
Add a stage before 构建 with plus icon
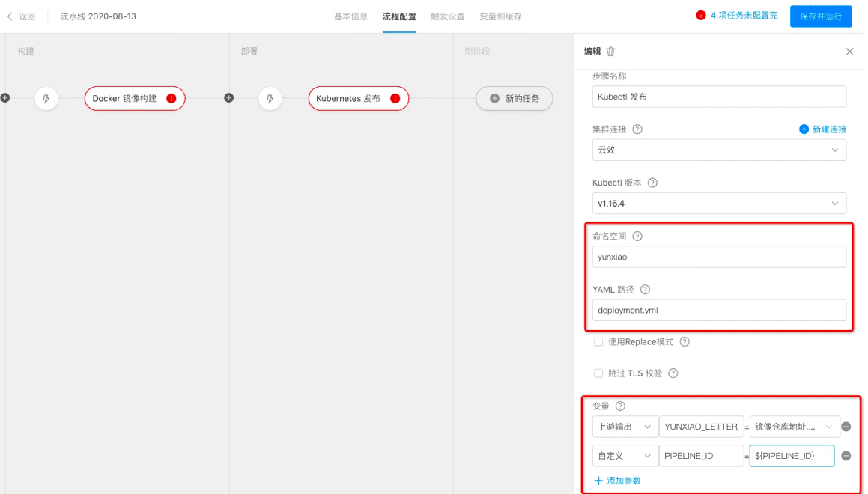pos(5,98)
